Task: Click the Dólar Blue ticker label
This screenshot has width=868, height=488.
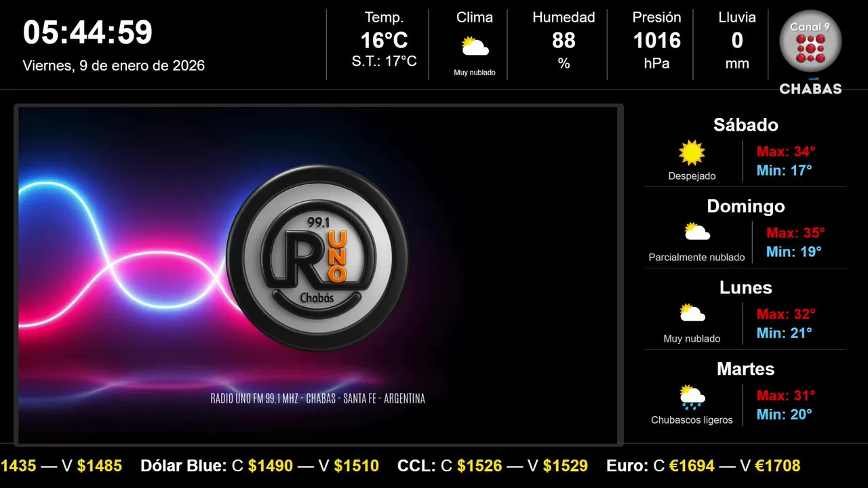Action: (183, 466)
